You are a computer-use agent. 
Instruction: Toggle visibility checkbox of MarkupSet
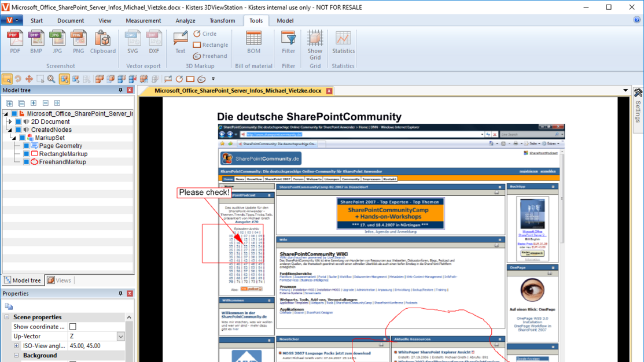click(23, 138)
